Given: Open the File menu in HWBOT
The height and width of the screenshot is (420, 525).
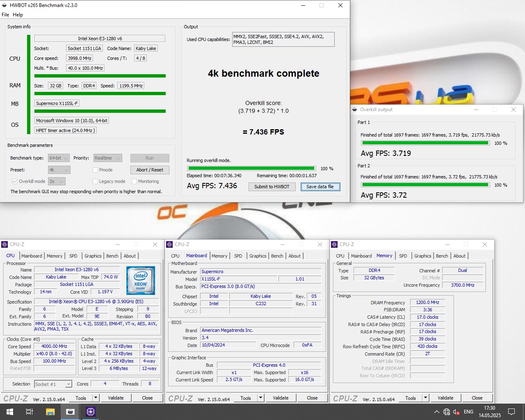Looking at the screenshot, I should point(5,15).
